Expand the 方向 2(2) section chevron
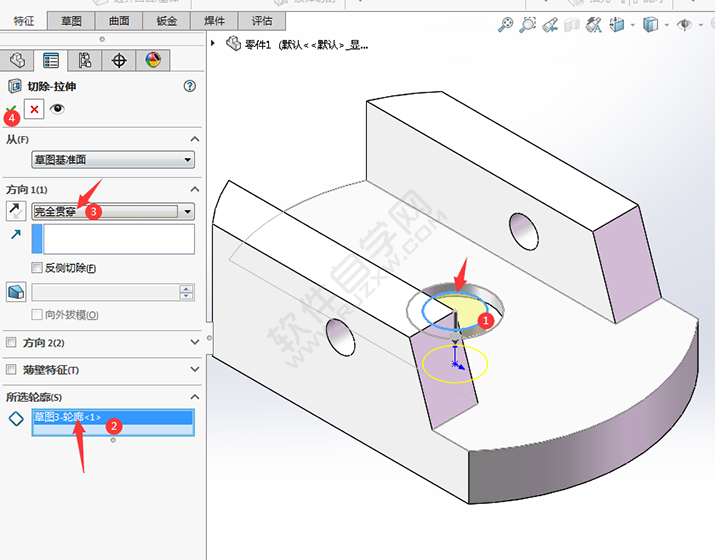This screenshot has width=715, height=560. point(195,342)
